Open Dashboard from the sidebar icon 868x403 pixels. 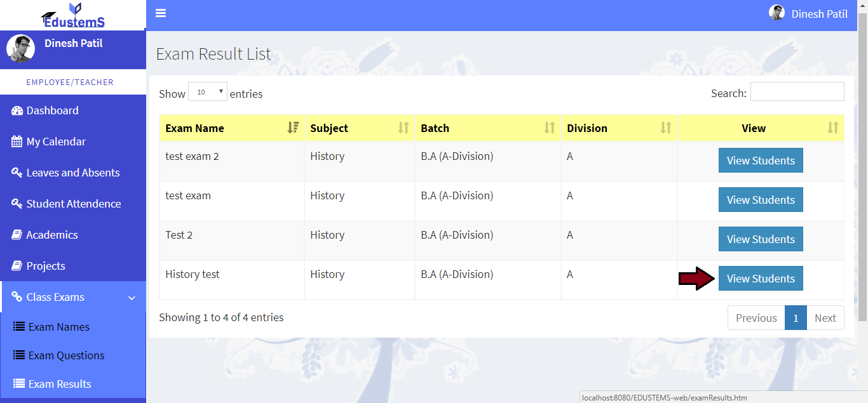point(16,110)
